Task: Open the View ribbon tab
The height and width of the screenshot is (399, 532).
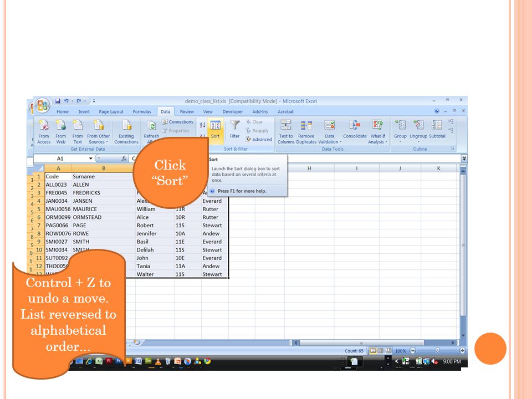Action: point(208,111)
